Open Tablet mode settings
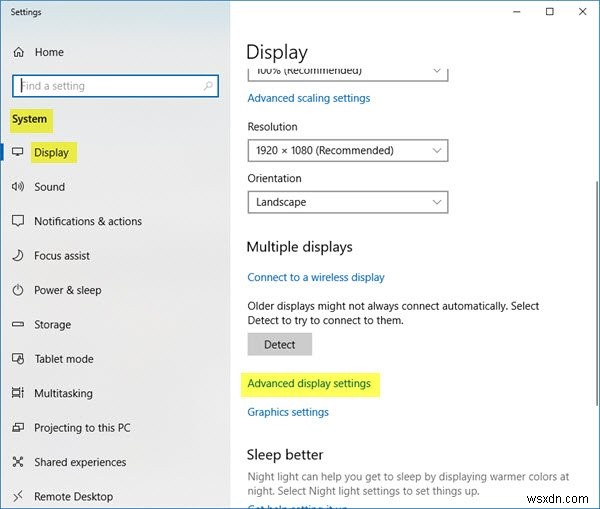This screenshot has width=600, height=509. 64,359
